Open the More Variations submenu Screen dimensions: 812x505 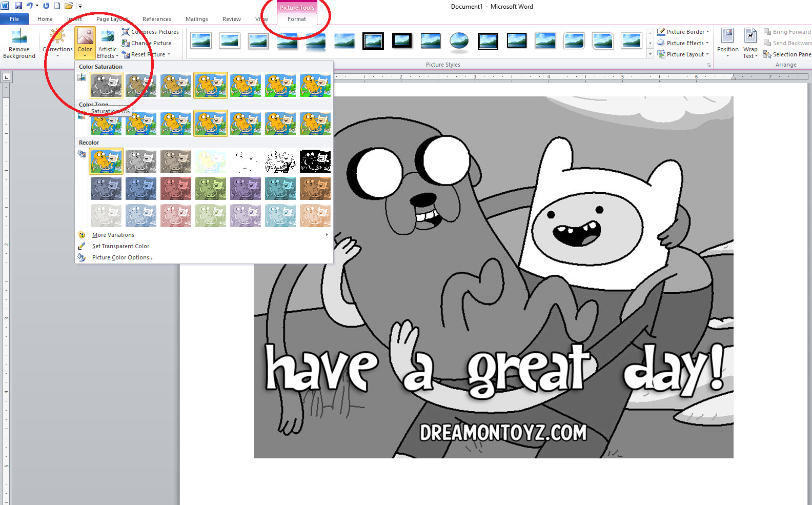(204, 235)
